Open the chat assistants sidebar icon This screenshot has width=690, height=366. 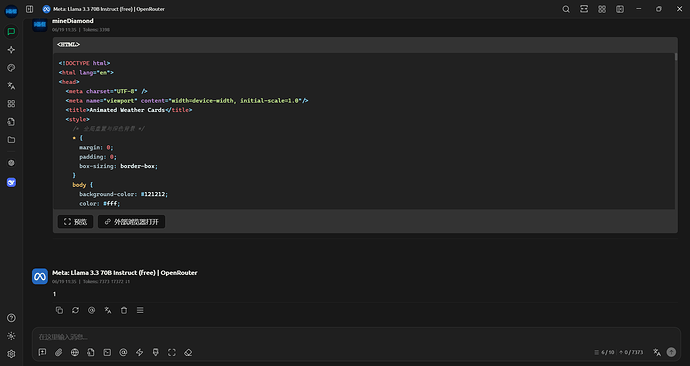(11, 32)
